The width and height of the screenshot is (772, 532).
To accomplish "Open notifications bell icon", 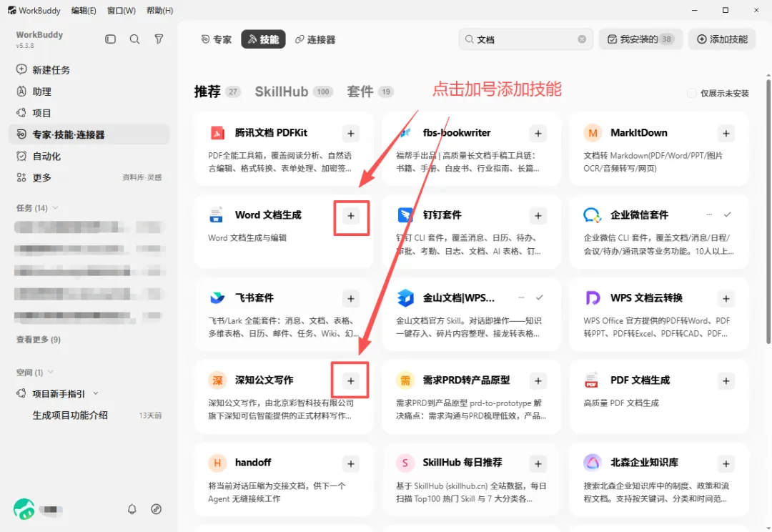I will coord(132,509).
